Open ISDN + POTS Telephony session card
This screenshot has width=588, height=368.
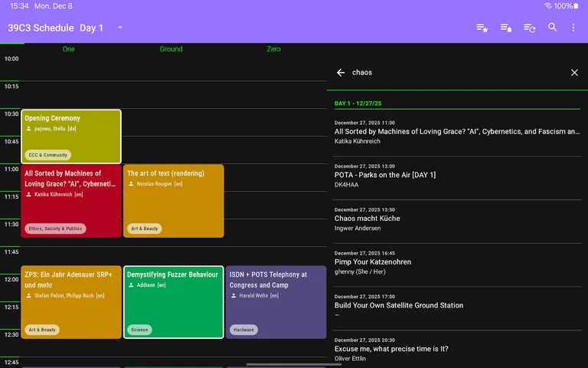point(276,302)
